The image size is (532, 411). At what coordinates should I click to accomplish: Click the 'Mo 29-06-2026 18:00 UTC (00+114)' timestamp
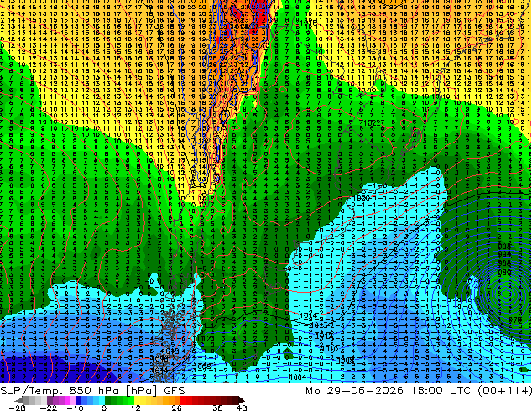[x=419, y=391]
